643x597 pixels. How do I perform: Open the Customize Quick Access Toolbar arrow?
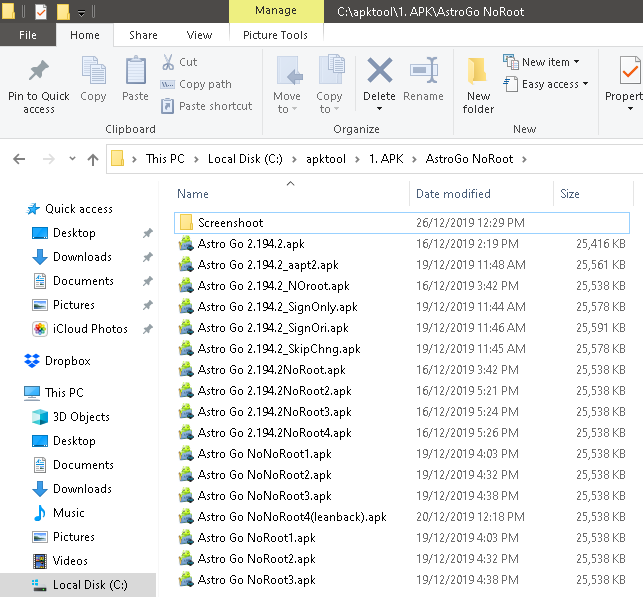[82, 13]
